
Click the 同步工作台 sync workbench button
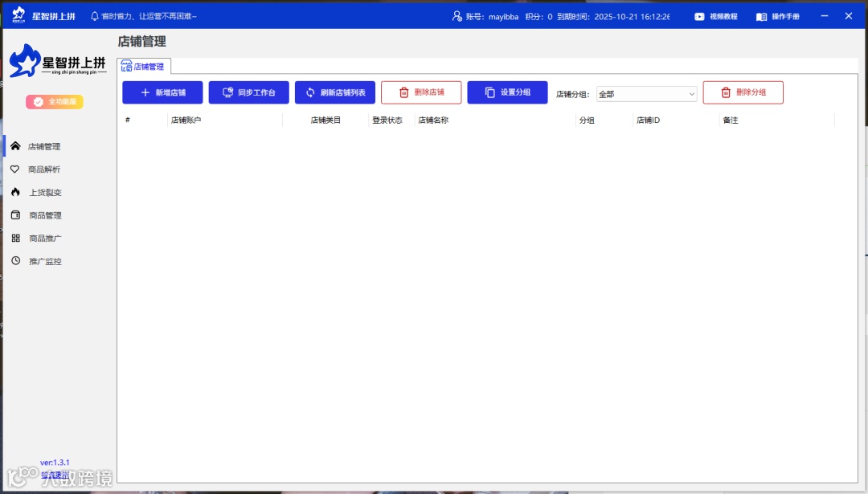(x=248, y=92)
